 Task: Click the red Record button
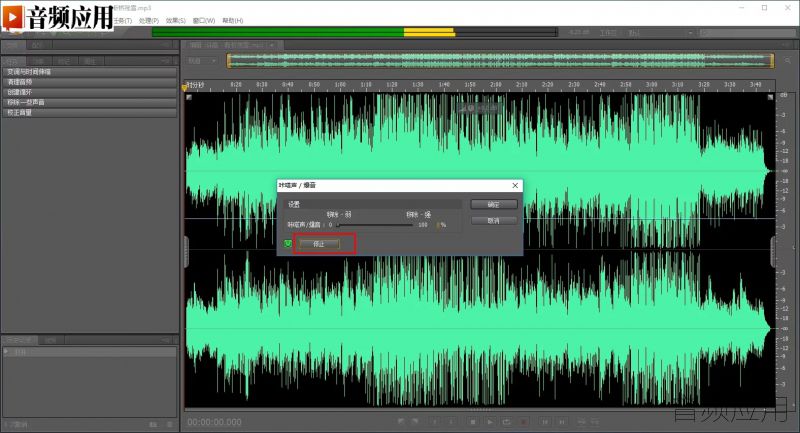click(x=523, y=422)
